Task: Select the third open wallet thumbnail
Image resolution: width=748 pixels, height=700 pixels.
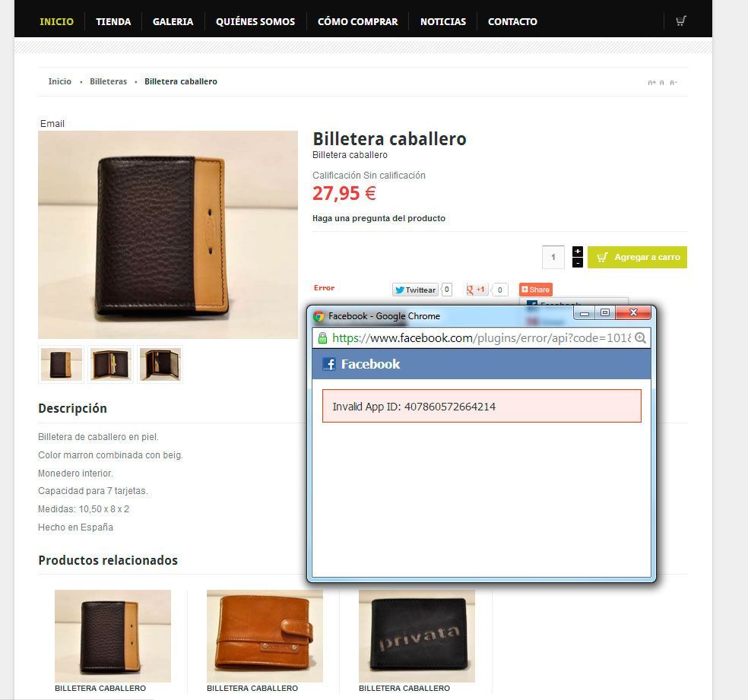Action: click(160, 364)
